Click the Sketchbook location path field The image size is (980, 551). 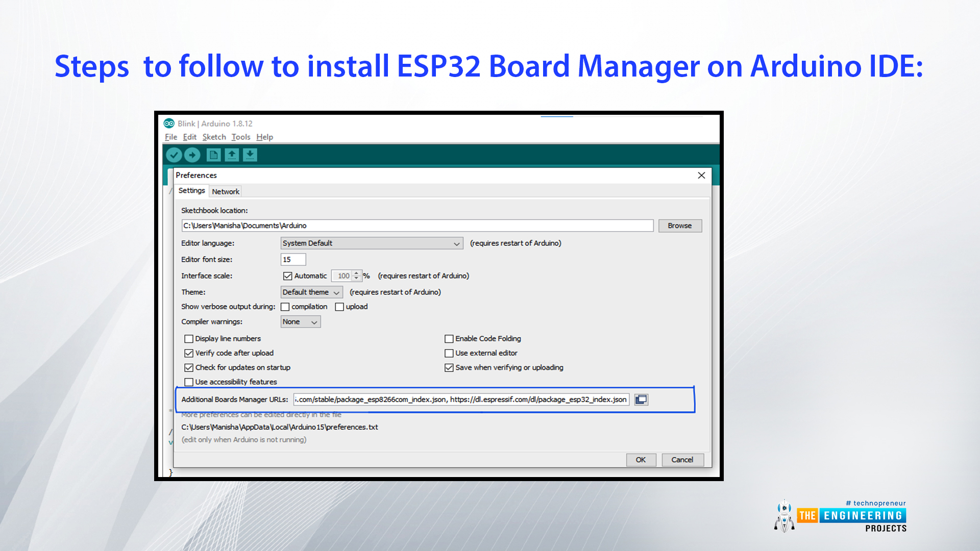(417, 226)
